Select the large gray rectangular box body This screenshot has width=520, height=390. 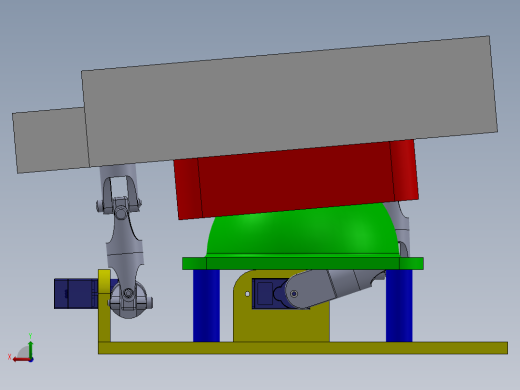coord(289,101)
